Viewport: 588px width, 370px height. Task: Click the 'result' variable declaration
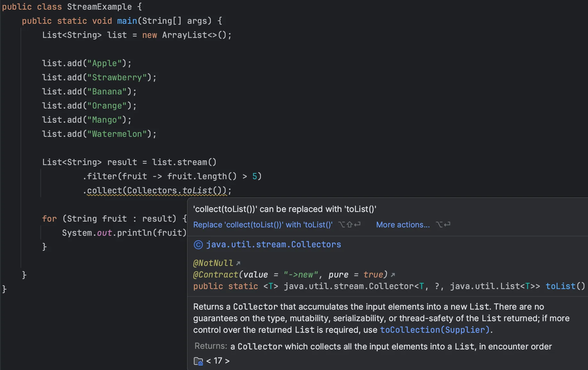(x=122, y=162)
